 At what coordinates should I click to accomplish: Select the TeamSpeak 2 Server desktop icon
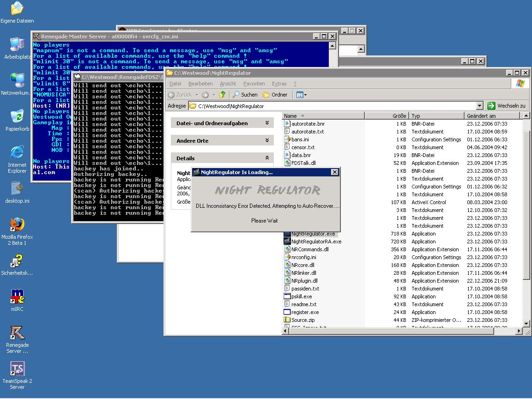point(17,369)
